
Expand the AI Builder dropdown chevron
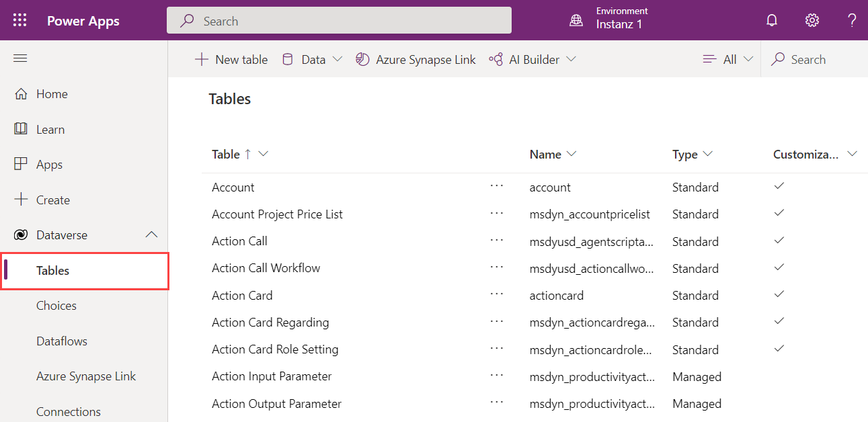coord(571,59)
